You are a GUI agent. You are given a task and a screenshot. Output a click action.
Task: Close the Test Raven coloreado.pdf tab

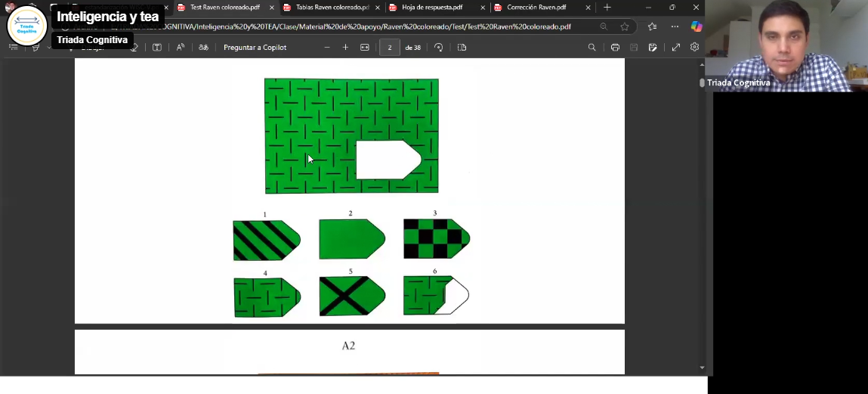point(271,8)
